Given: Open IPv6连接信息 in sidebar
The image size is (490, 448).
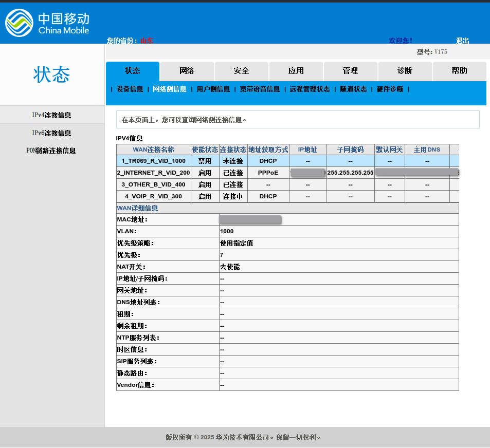Looking at the screenshot, I should coord(51,133).
